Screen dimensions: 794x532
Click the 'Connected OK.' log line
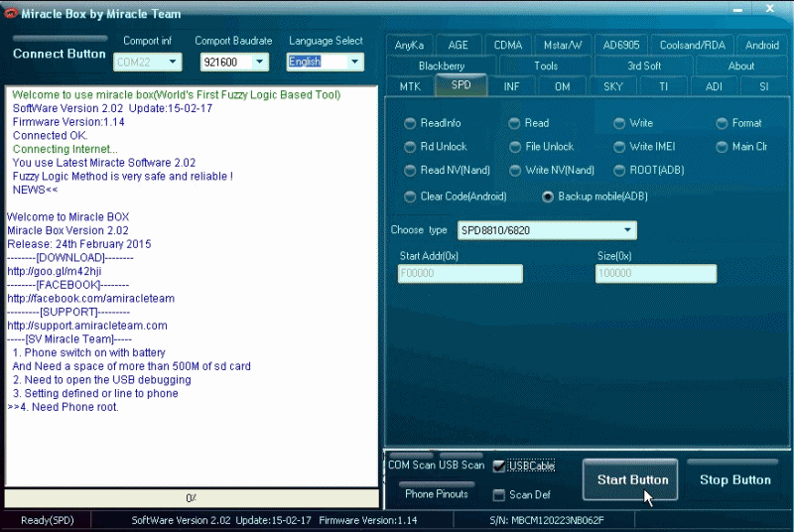point(51,136)
